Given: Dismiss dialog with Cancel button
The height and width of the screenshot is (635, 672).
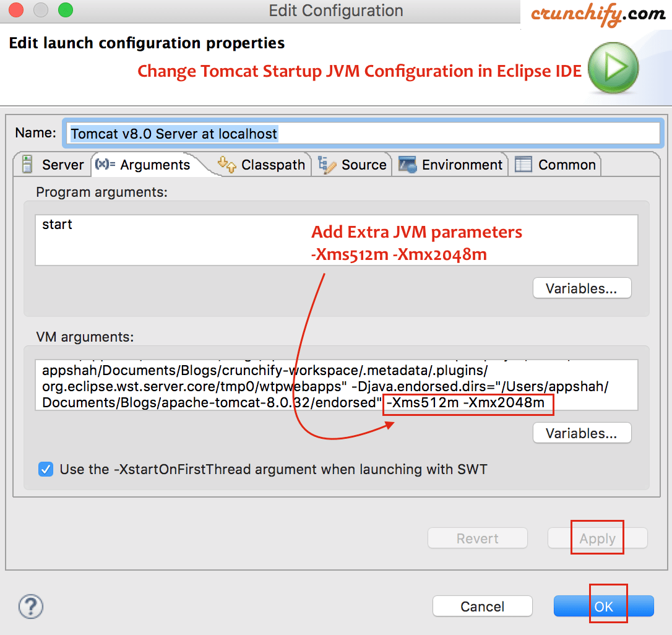Looking at the screenshot, I should [x=483, y=607].
